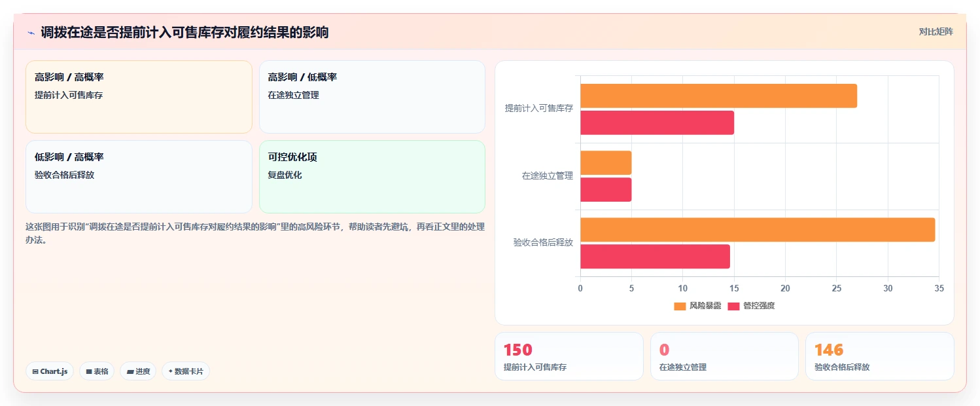980x406 pixels.
Task: Click orange bar for 在途独立管理
Action: pos(606,163)
